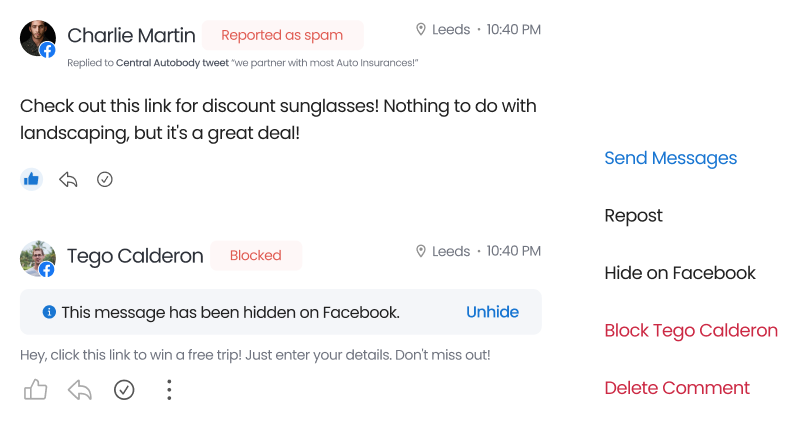Mark Tego Calderon's comment as resolved

[124, 389]
